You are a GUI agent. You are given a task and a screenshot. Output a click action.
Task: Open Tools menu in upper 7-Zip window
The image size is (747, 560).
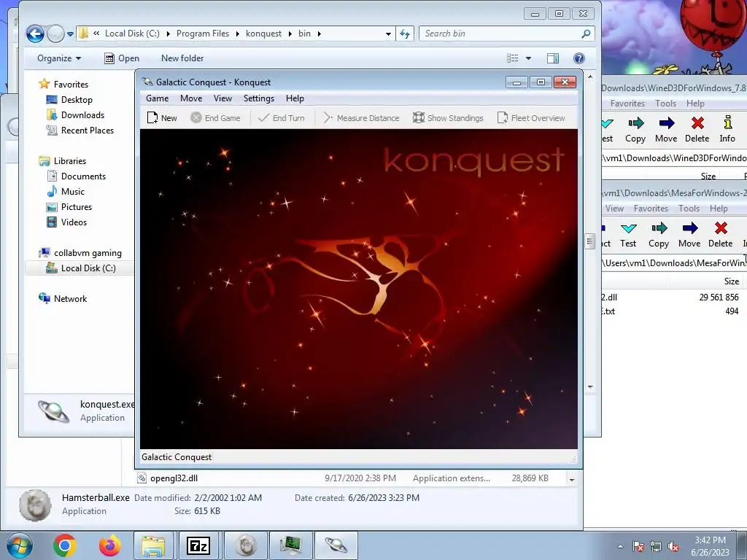coord(665,104)
